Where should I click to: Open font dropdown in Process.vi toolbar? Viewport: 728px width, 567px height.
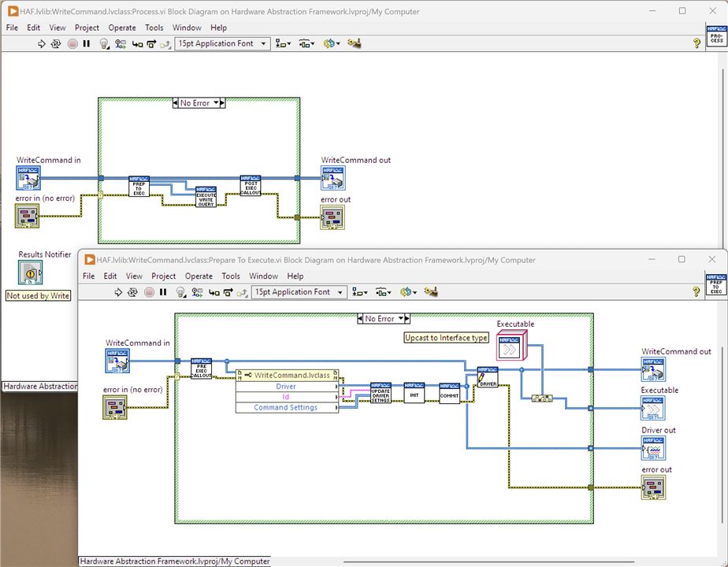pyautogui.click(x=222, y=44)
